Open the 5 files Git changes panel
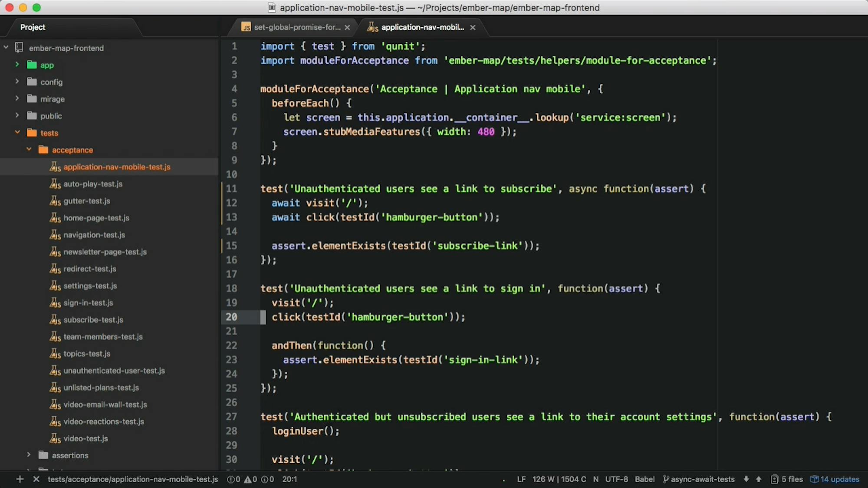868x488 pixels. [x=786, y=479]
